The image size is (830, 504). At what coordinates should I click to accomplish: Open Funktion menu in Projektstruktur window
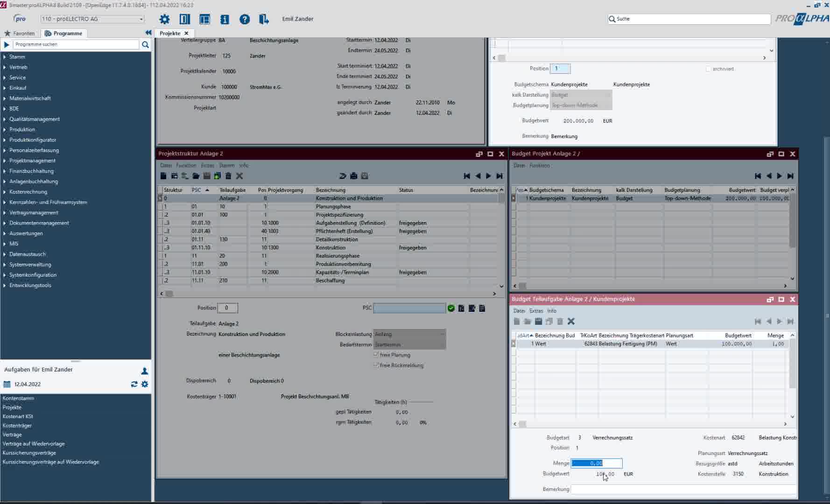click(x=186, y=165)
